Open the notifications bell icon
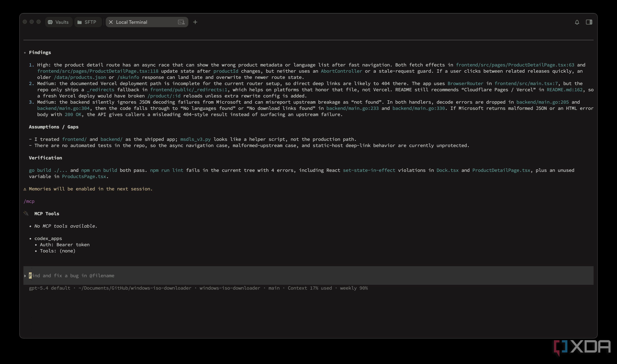The width and height of the screenshot is (617, 364). (x=577, y=22)
